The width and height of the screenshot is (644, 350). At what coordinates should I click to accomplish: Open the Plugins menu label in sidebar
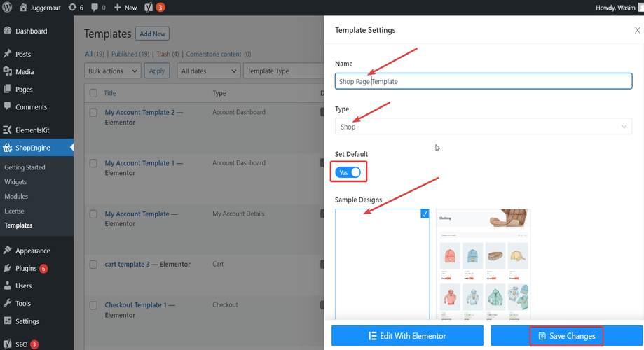click(x=26, y=268)
